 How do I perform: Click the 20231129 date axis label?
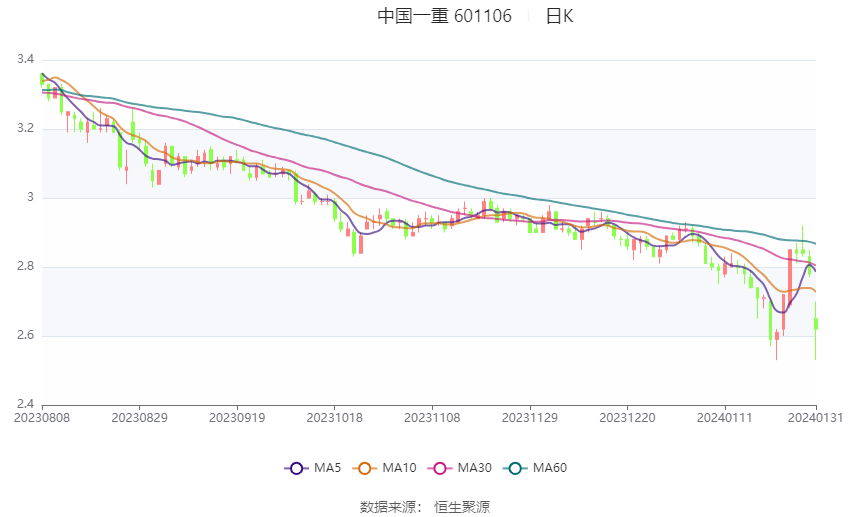(530, 418)
